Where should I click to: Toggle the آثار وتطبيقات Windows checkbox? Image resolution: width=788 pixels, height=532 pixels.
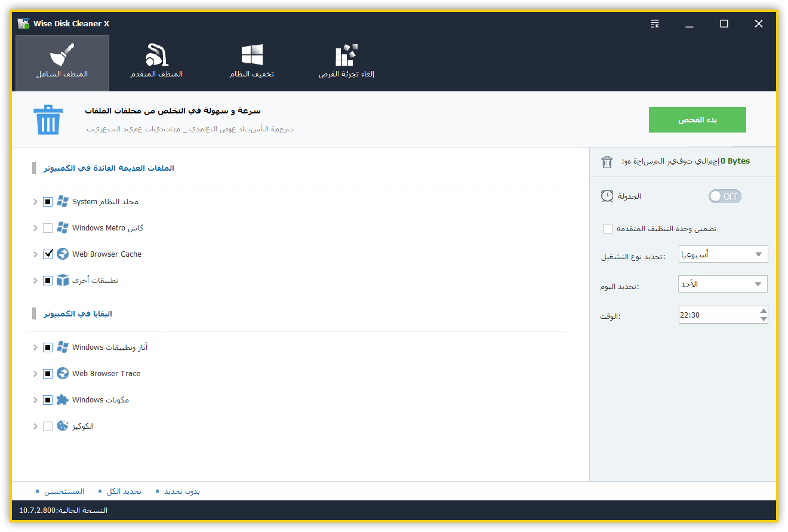[48, 348]
